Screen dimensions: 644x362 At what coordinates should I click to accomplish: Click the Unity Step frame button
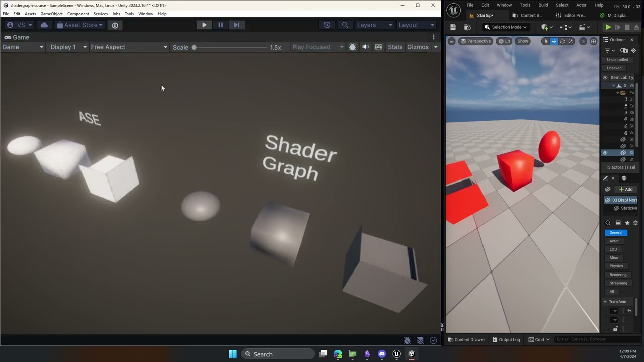tap(236, 25)
